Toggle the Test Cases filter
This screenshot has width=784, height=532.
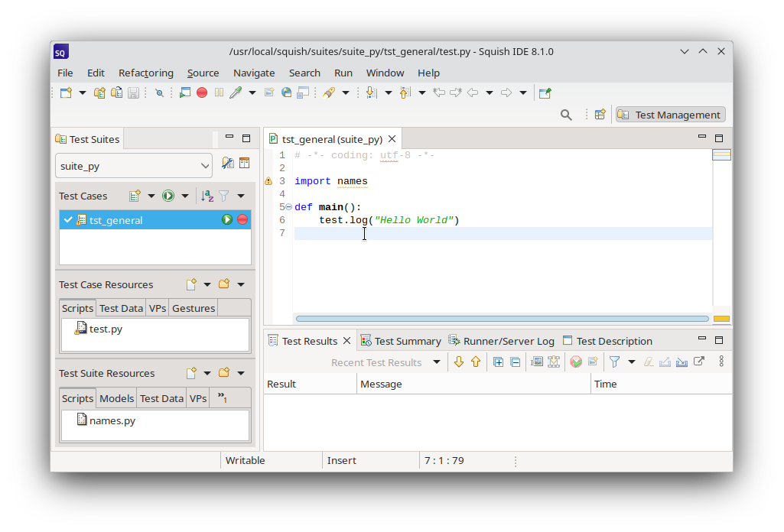click(224, 196)
